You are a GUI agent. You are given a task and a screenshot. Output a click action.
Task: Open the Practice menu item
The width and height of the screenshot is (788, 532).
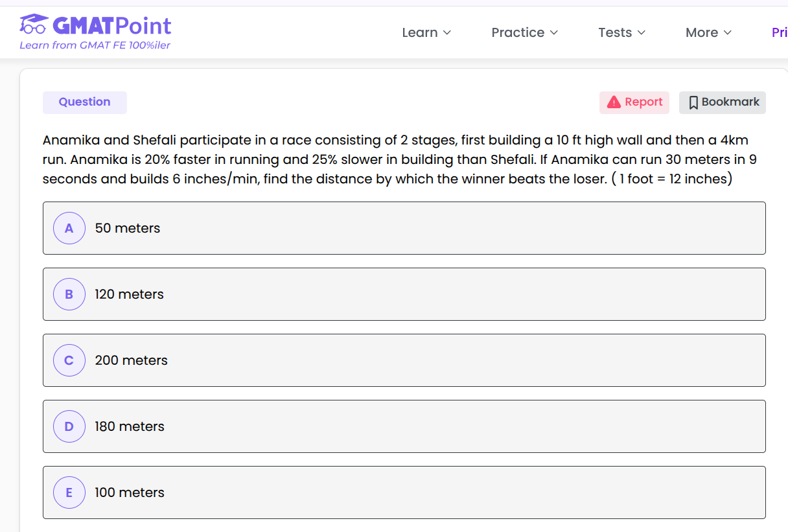(517, 32)
